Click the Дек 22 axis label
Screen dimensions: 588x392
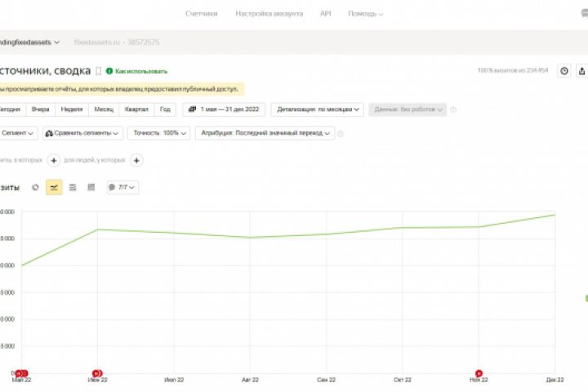(555, 380)
